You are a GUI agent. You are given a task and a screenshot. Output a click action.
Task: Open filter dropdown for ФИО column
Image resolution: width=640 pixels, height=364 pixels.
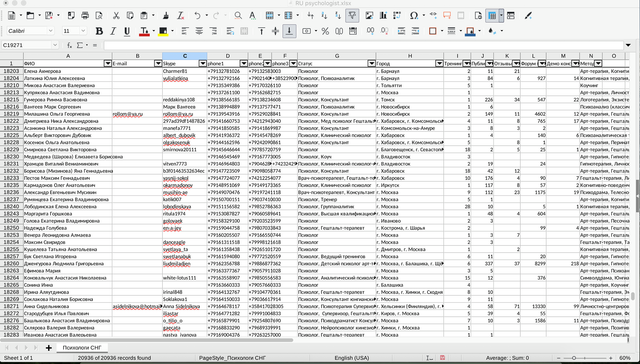click(x=108, y=64)
